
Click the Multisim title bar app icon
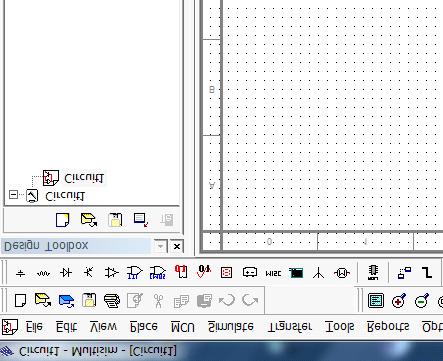(7, 351)
